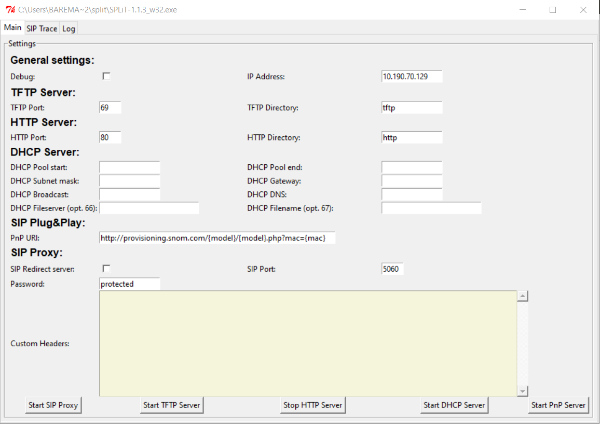Focus the Password field
Viewport: 600px width, 424px height.
tap(129, 284)
